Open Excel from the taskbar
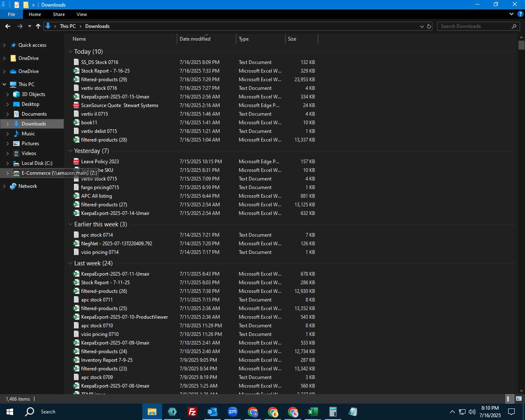The height and width of the screenshot is (420, 525). tap(313, 412)
